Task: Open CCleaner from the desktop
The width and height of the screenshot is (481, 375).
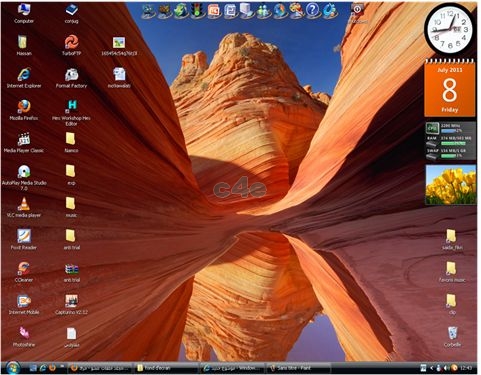Action: (x=24, y=272)
